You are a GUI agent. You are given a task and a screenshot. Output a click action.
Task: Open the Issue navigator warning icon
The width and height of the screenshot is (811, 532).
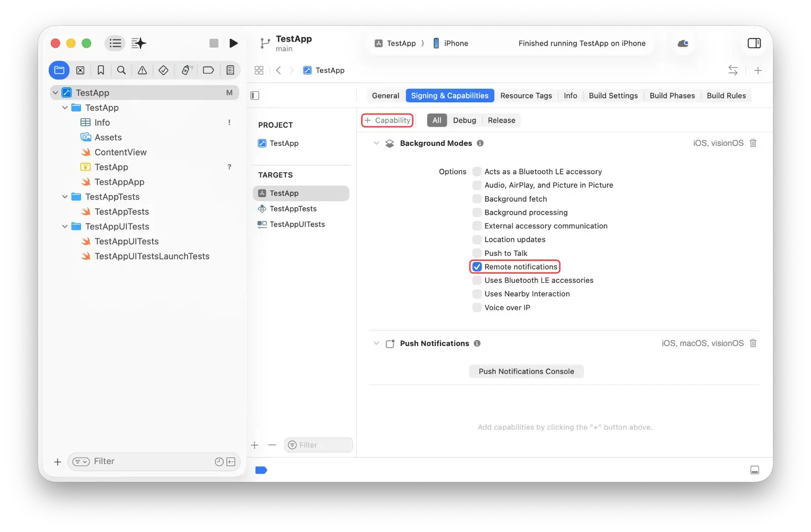click(142, 70)
